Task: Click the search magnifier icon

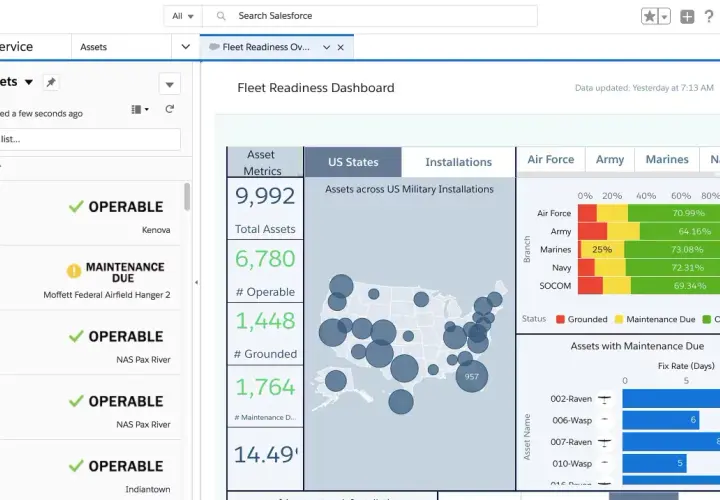Action: pos(221,16)
